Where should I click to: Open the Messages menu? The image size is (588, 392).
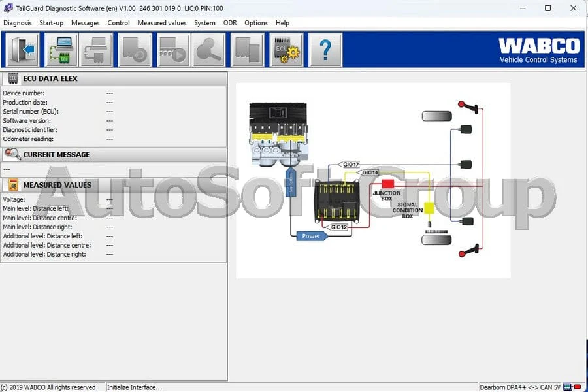86,23
